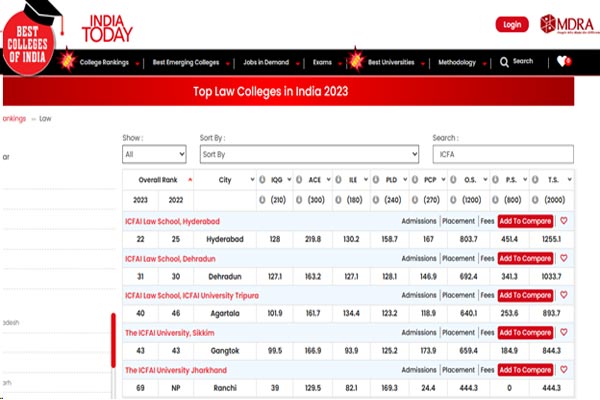
Task: Click the info icon beside PLD header
Action: 376,180
